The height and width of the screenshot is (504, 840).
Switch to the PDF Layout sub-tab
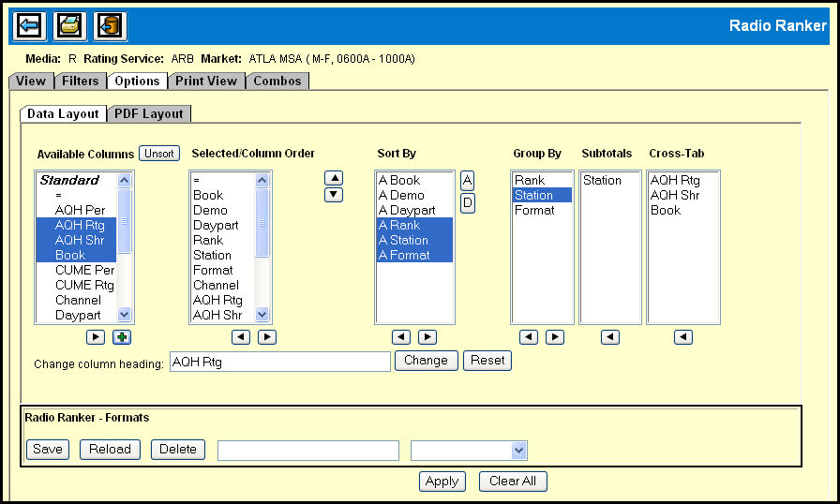[148, 113]
